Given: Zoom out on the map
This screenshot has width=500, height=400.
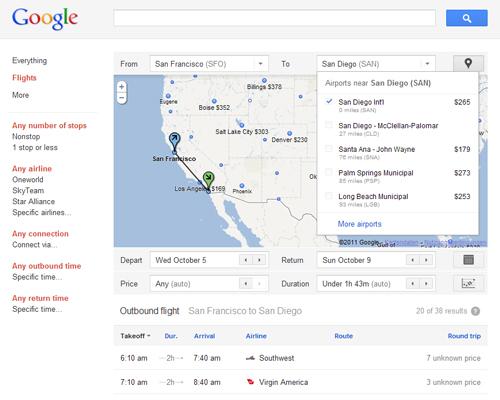Looking at the screenshot, I should [121, 98].
